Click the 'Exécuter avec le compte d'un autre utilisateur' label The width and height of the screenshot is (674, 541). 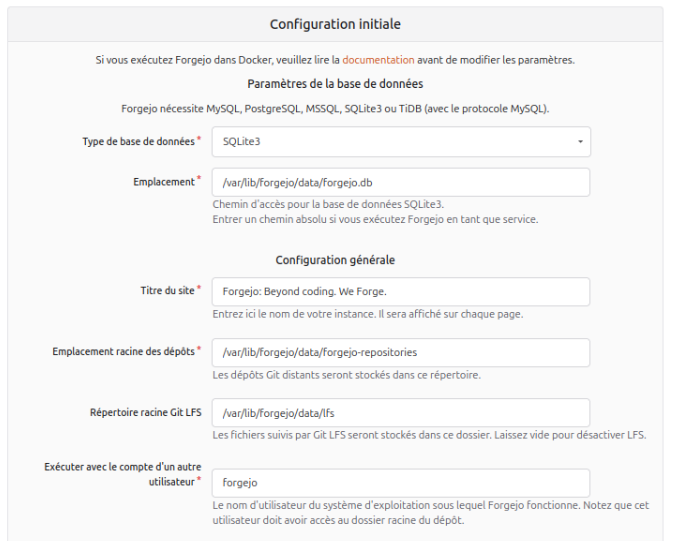click(123, 474)
